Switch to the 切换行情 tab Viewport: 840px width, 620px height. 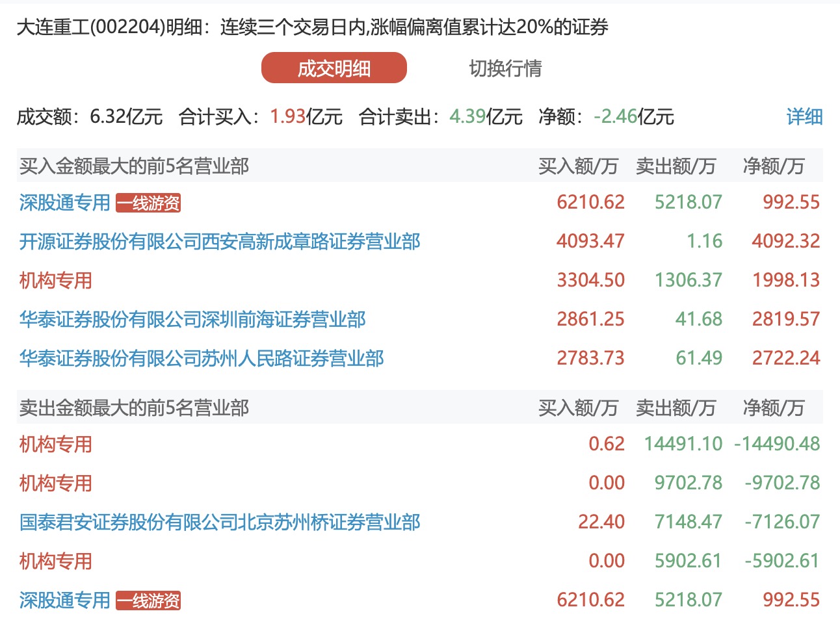(x=505, y=68)
